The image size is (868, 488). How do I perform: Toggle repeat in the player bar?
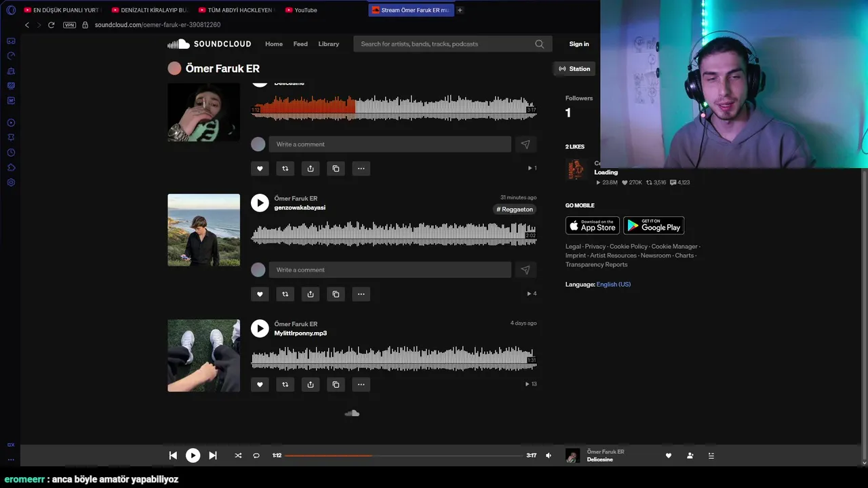click(x=256, y=455)
